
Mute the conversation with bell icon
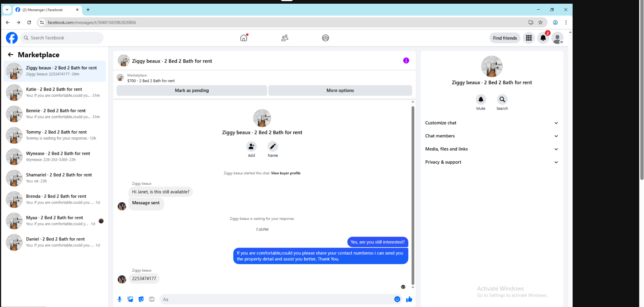pos(481,99)
